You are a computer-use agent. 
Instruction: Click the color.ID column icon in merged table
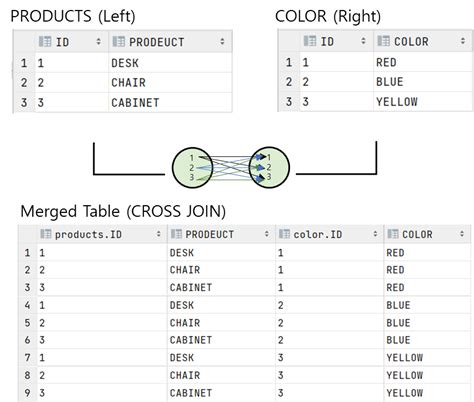[284, 234]
